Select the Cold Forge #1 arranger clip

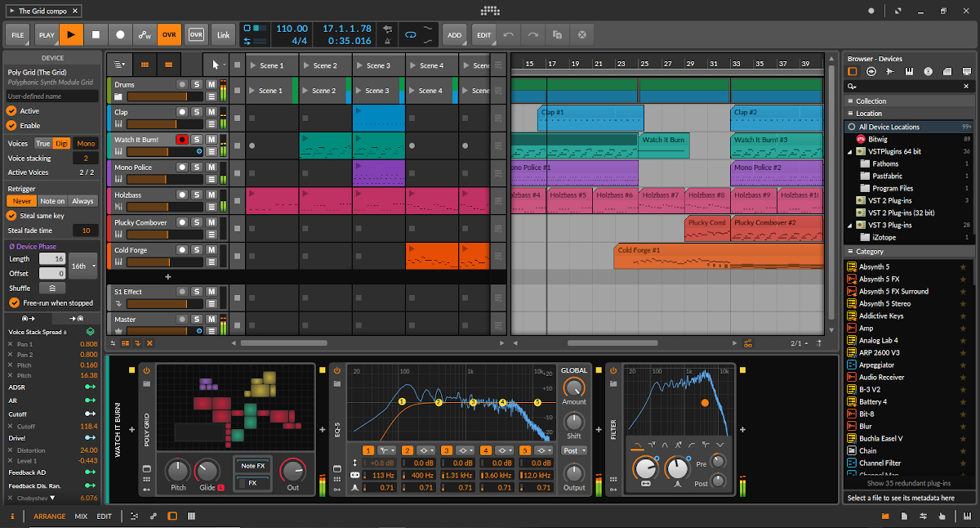point(719,256)
